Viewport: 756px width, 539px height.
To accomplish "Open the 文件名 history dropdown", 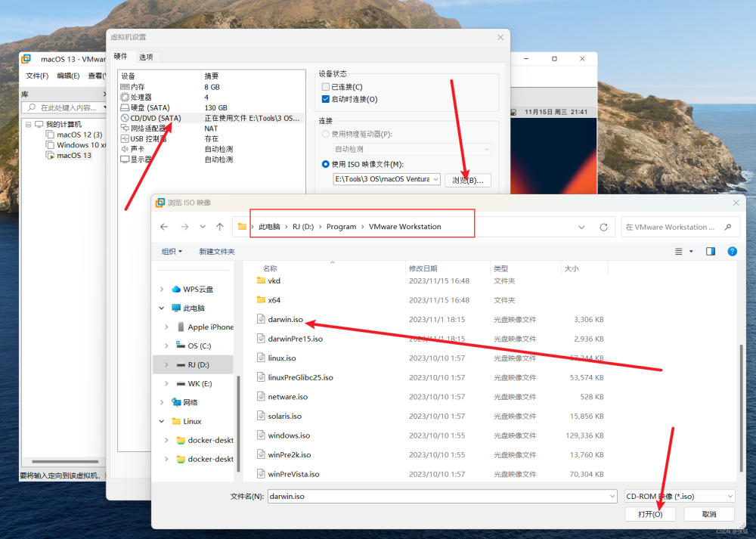I will [612, 496].
